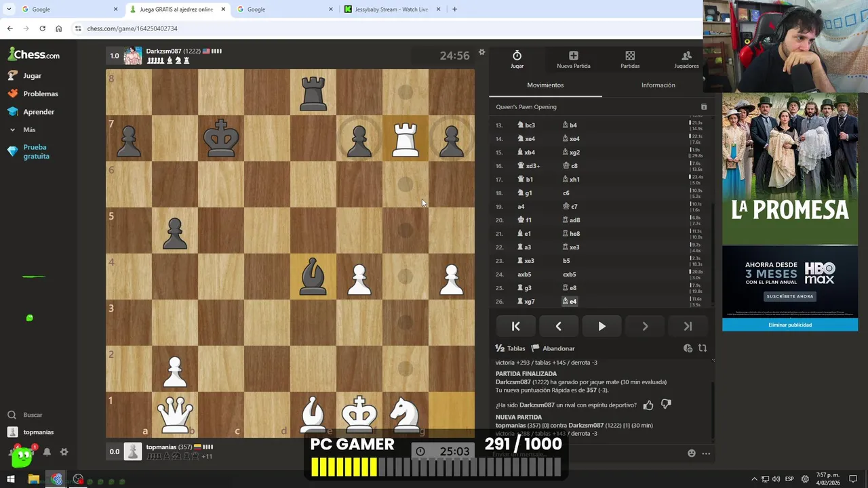This screenshot has width=868, height=488.
Task: Switch to the Jessybaby Stream browser tab
Action: click(x=391, y=9)
